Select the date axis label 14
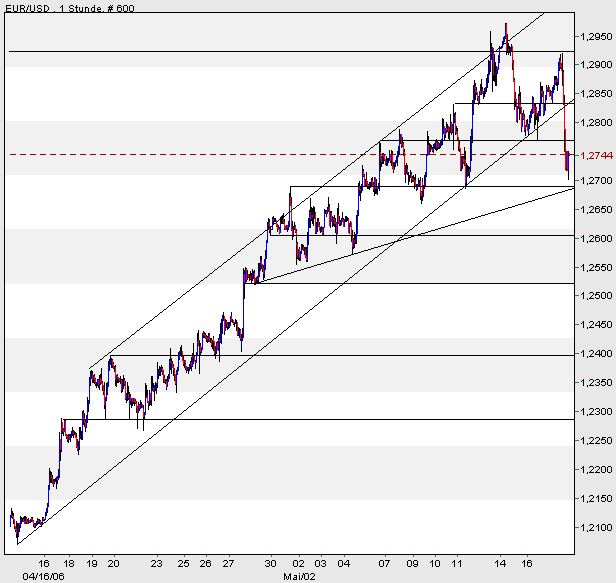Screen dimensions: 616x583 click(x=500, y=564)
